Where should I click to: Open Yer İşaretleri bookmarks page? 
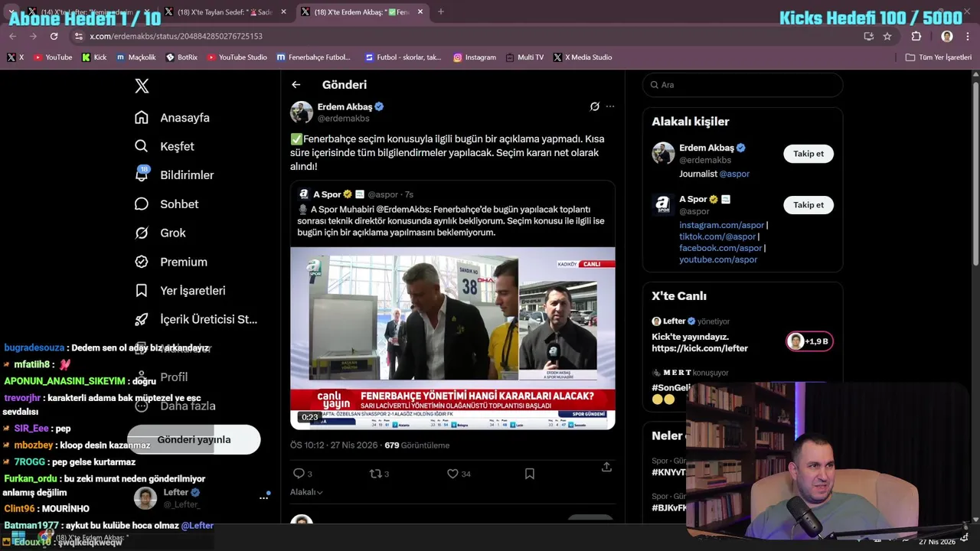pos(181,291)
